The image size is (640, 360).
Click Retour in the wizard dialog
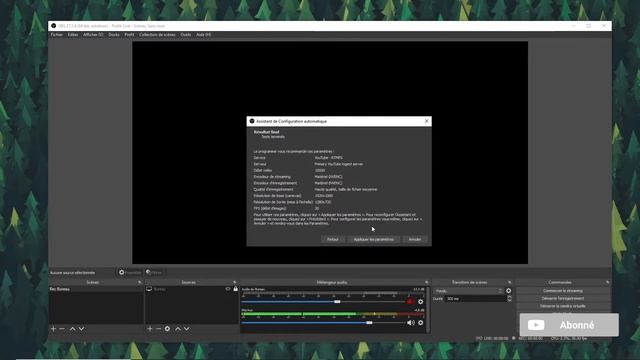(333, 239)
